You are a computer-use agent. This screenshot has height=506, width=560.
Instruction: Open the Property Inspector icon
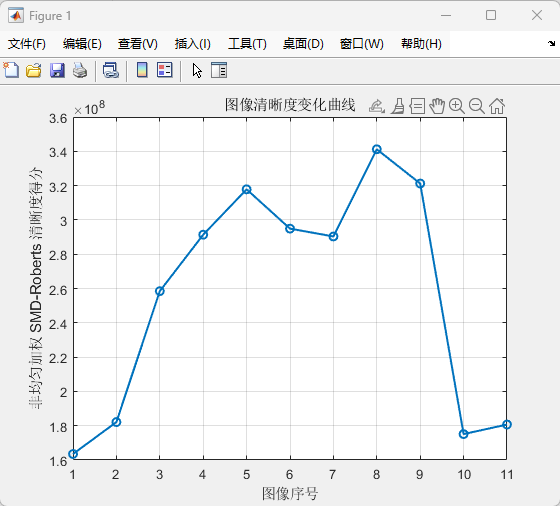tap(219, 70)
